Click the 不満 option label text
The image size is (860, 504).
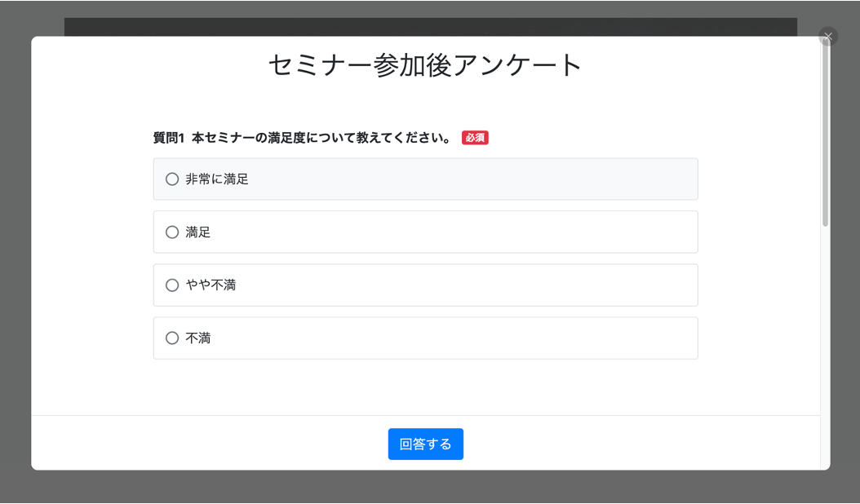[x=198, y=338]
